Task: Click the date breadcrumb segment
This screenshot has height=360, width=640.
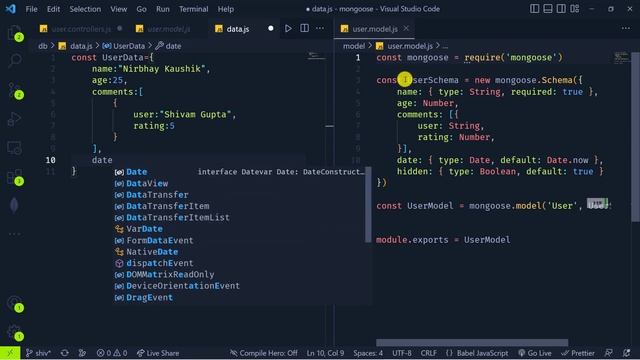Action: tap(169, 46)
